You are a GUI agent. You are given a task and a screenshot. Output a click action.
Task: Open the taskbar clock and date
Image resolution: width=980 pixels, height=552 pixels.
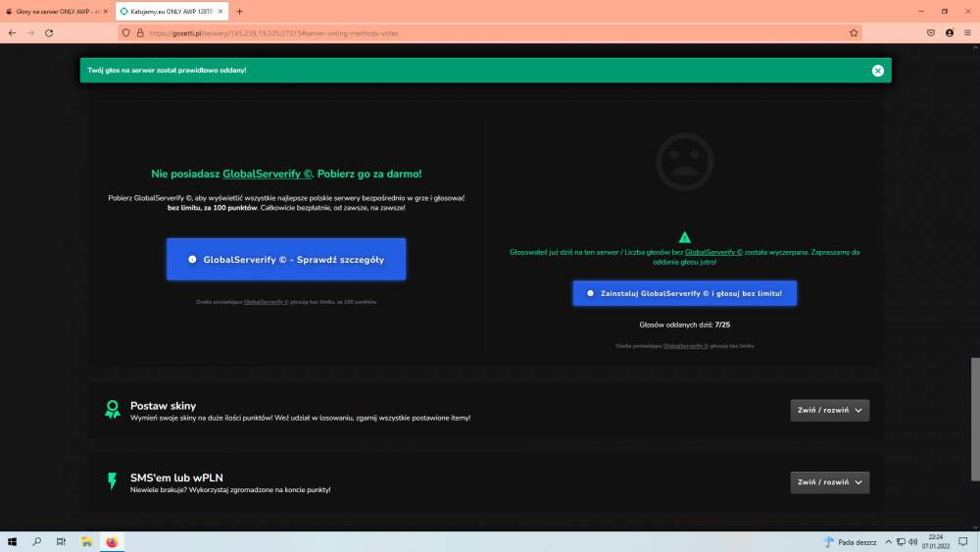pos(936,542)
